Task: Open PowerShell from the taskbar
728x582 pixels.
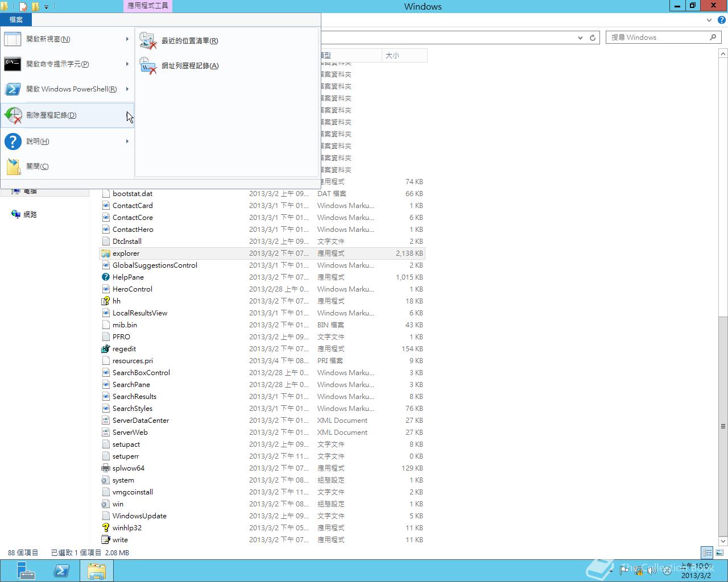Action: (x=61, y=571)
